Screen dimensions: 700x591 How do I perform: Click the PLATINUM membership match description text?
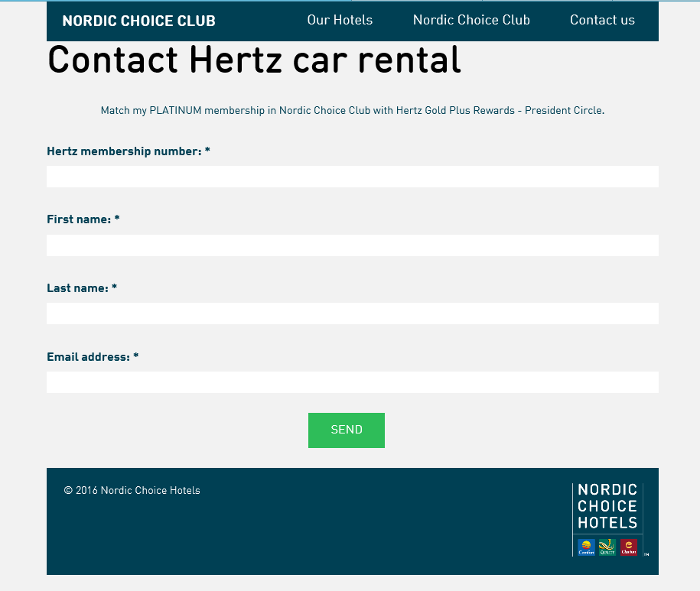tap(353, 110)
